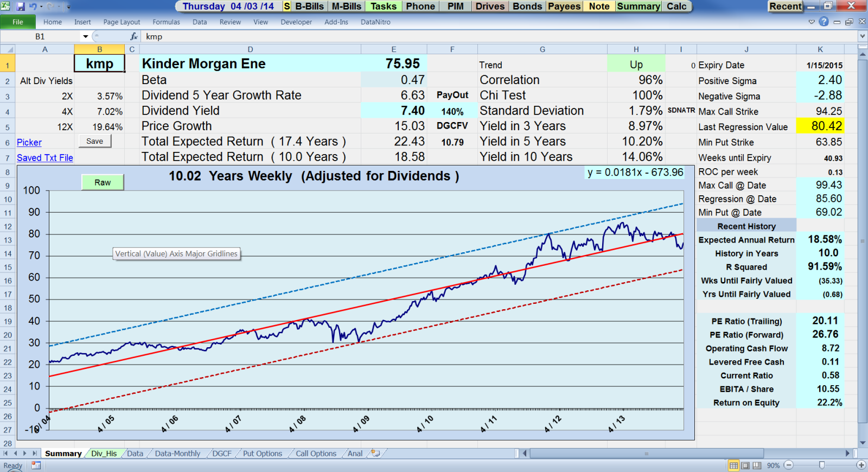Open the Undo history dropdown arrow
Image resolution: width=868 pixels, height=472 pixels.
[41, 7]
